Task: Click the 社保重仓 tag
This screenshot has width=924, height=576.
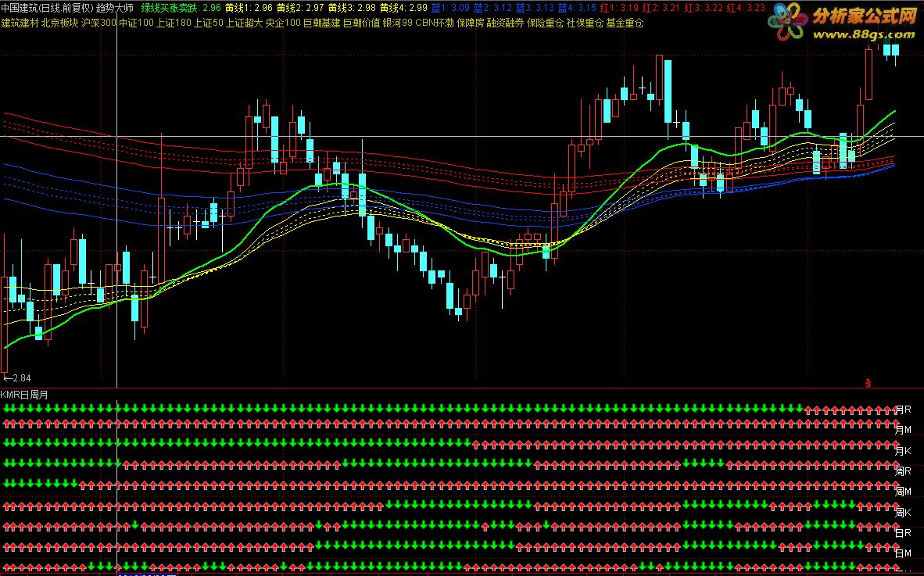Action: pos(586,23)
